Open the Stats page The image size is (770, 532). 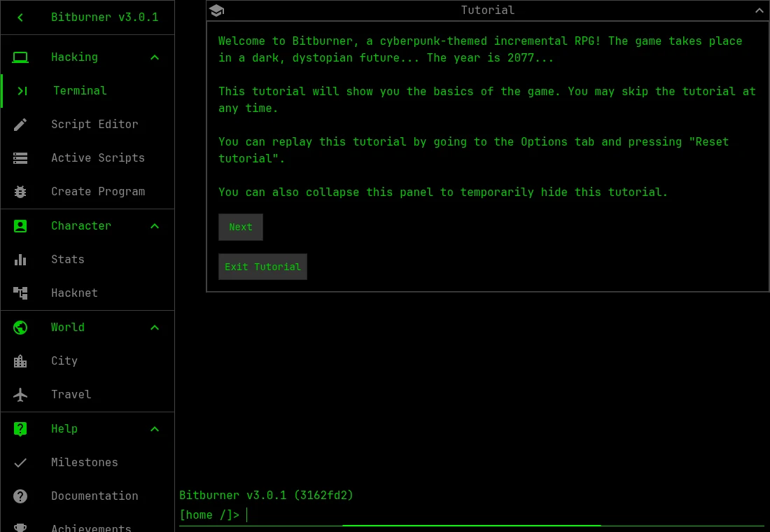(x=87, y=260)
